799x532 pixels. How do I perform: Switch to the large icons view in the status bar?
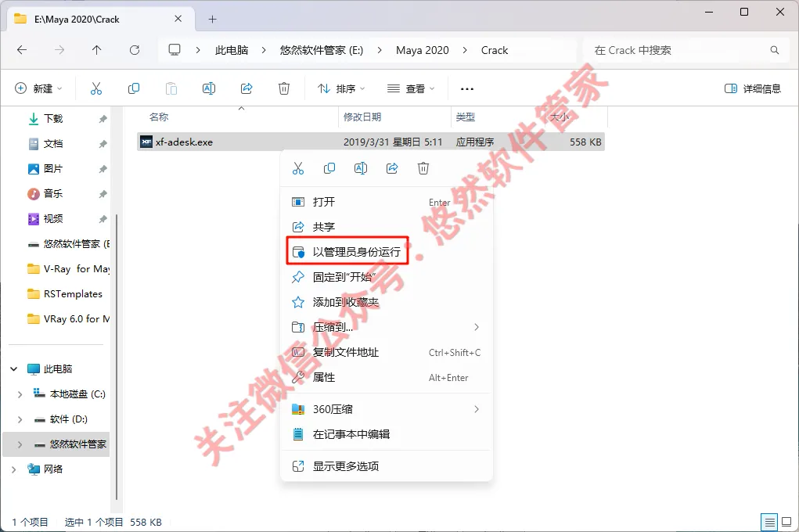pyautogui.click(x=786, y=523)
